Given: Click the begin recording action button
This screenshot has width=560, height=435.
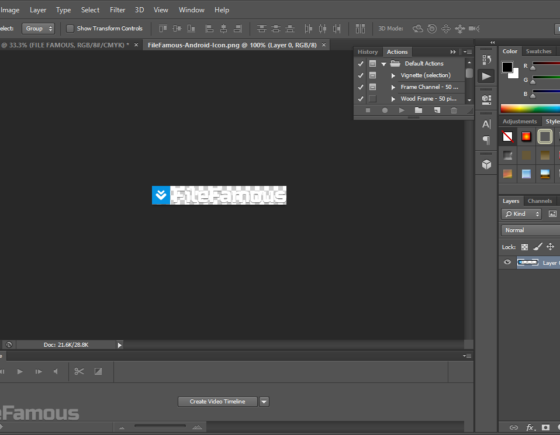Looking at the screenshot, I should (385, 110).
